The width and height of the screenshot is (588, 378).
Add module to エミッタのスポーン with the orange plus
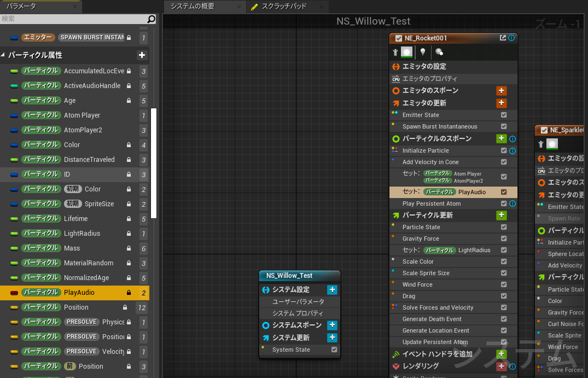(501, 91)
